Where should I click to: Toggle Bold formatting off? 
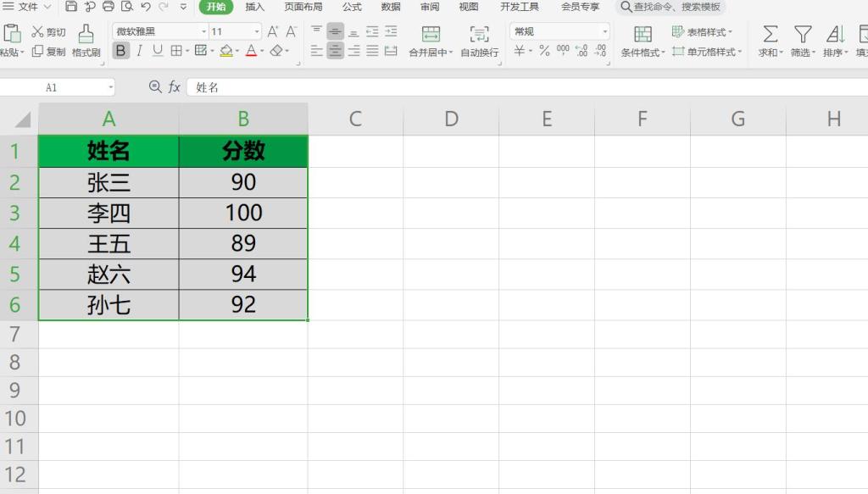[120, 51]
